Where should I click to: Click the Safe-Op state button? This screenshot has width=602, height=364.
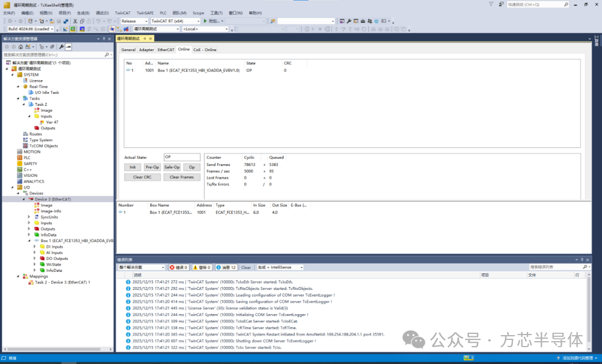pyautogui.click(x=172, y=167)
